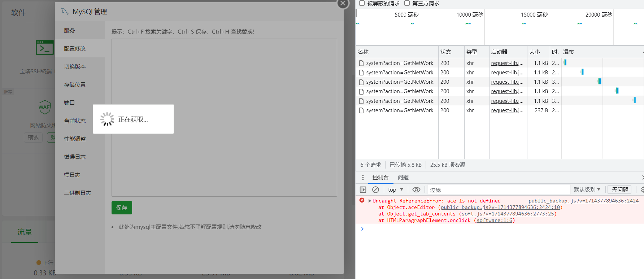The image size is (644, 279).
Task: Click the live expression eye icon
Action: 416,189
